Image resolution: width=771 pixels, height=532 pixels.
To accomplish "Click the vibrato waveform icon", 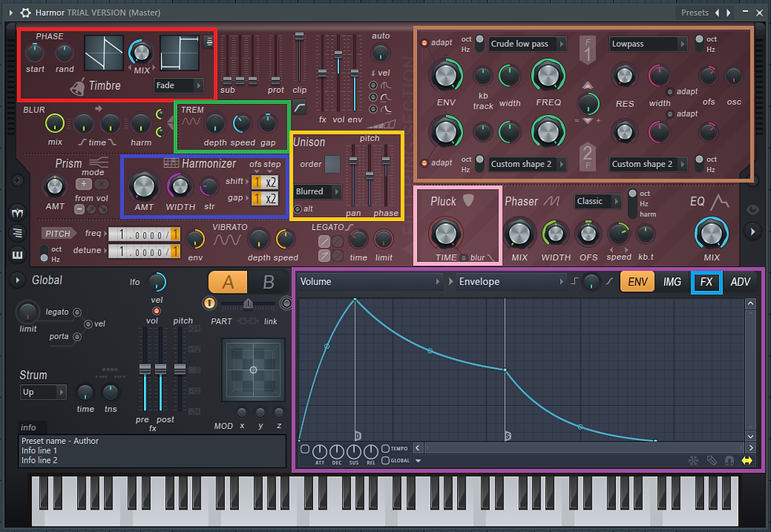I will [227, 240].
